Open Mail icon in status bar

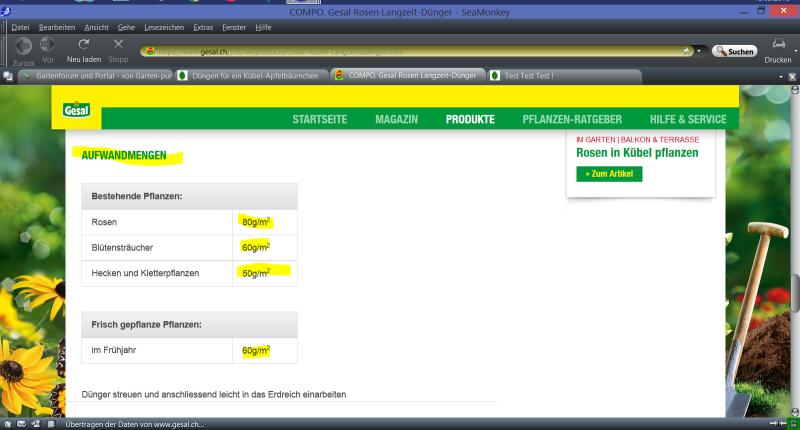21,424
